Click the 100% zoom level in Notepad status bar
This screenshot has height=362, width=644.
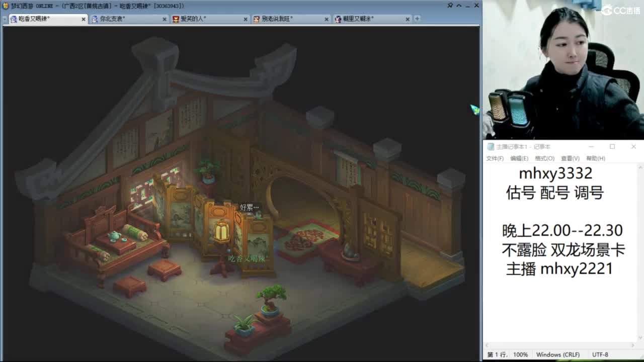[520, 354]
